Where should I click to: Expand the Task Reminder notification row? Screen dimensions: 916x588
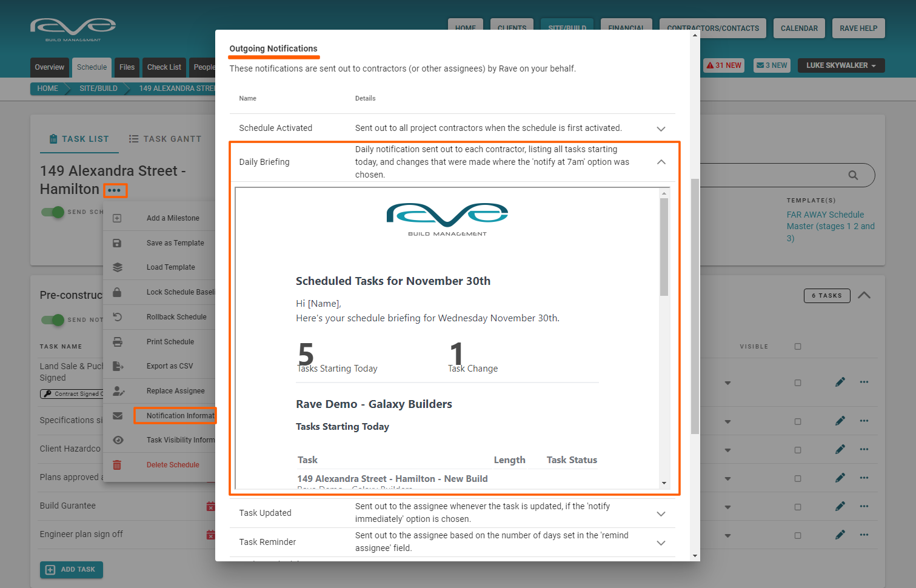661,543
